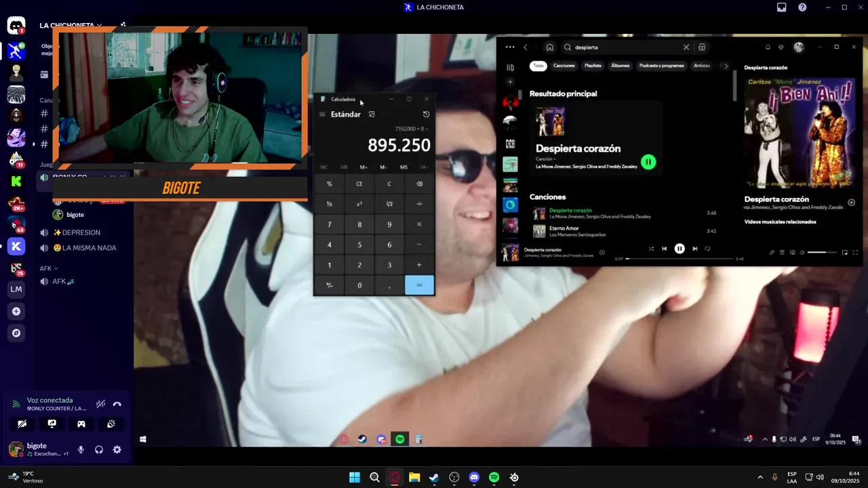
Task: Share your screen button in voice panel
Action: point(52,424)
